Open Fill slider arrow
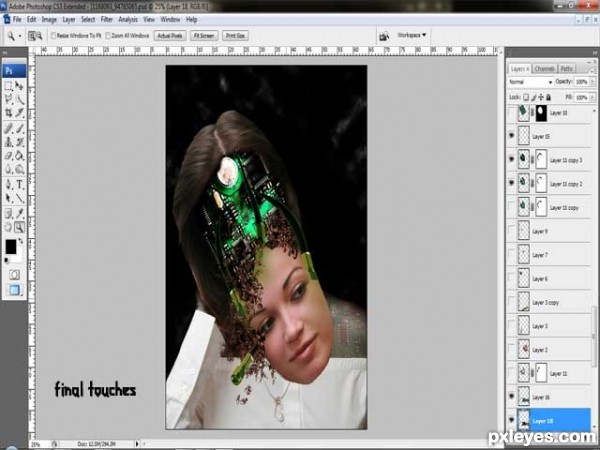The image size is (600, 450). [x=592, y=97]
